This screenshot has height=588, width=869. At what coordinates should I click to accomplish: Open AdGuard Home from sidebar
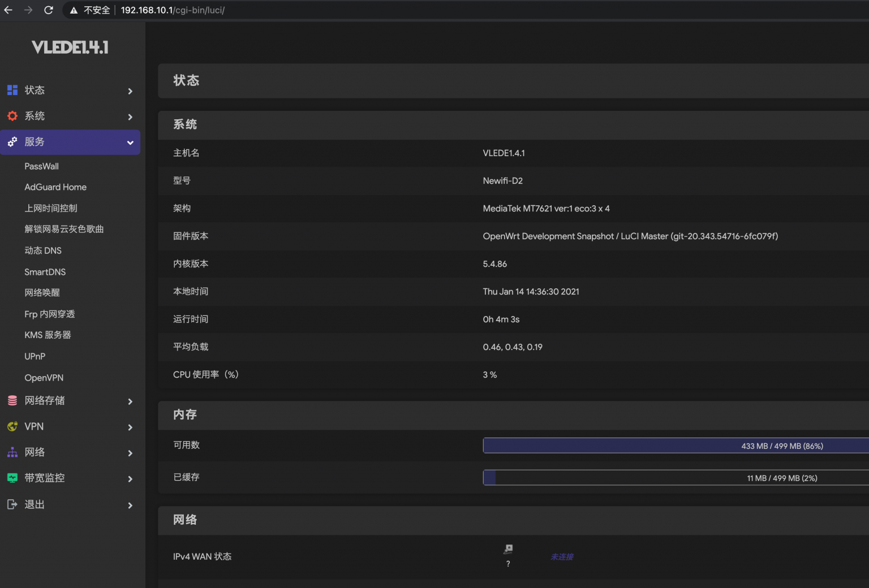55,187
